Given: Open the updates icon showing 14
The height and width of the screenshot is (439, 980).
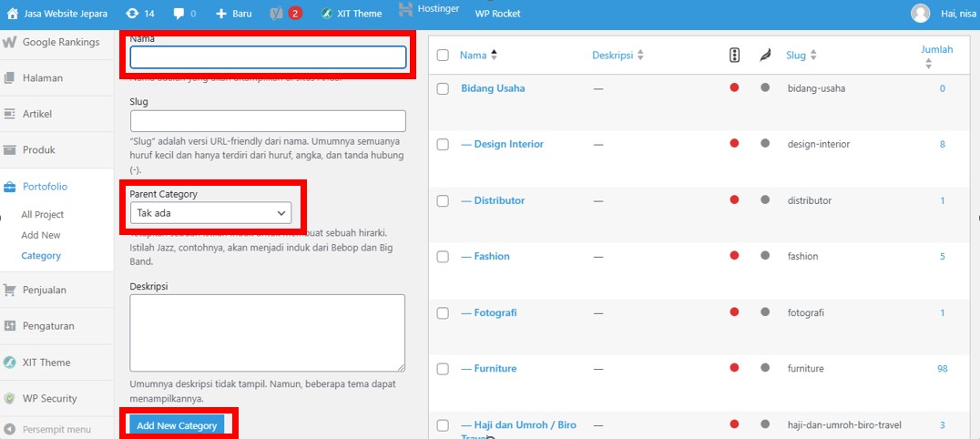Looking at the screenshot, I should click(132, 13).
